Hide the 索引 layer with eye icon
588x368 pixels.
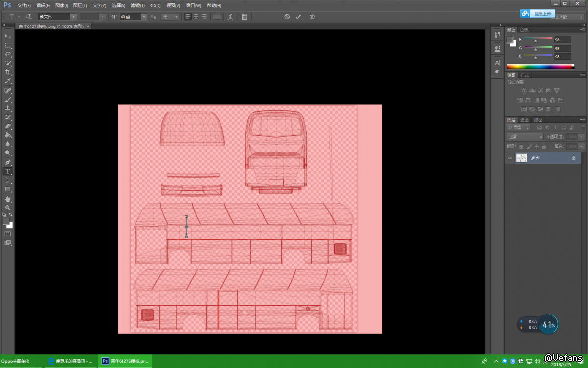[x=510, y=158]
